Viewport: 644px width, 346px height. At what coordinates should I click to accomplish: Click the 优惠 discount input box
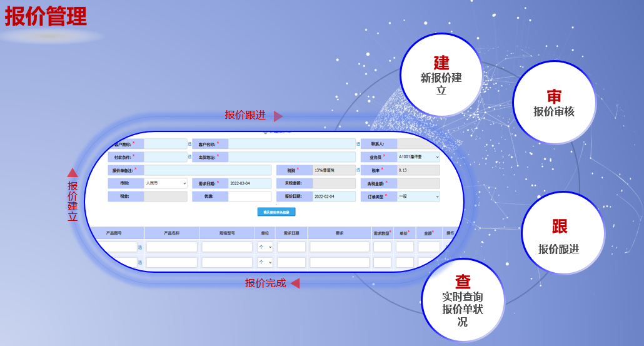249,196
